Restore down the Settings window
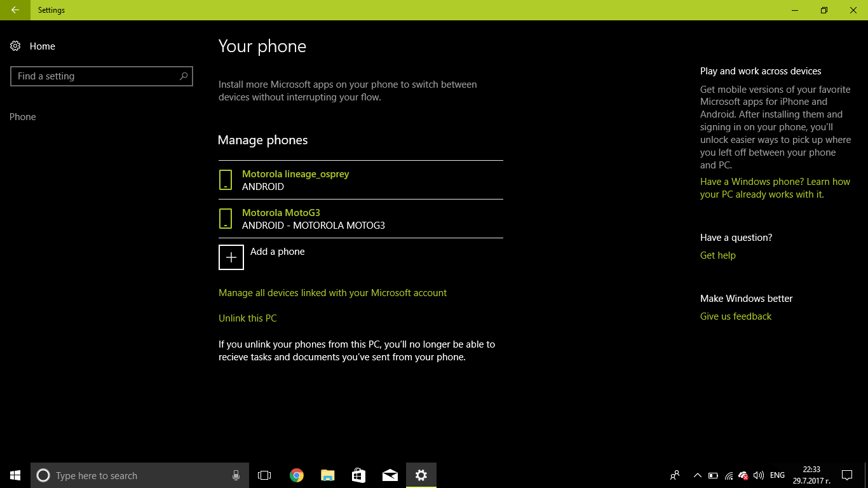The height and width of the screenshot is (488, 868). point(824,10)
